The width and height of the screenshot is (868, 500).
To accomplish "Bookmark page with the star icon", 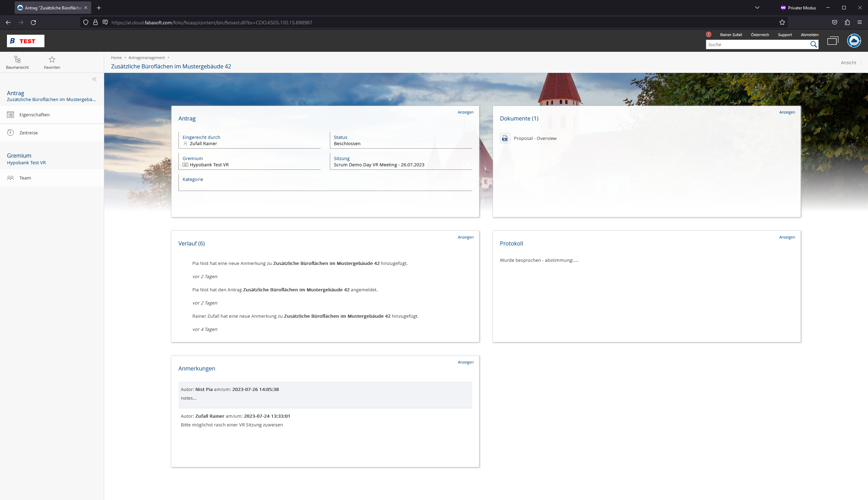I will [782, 23].
